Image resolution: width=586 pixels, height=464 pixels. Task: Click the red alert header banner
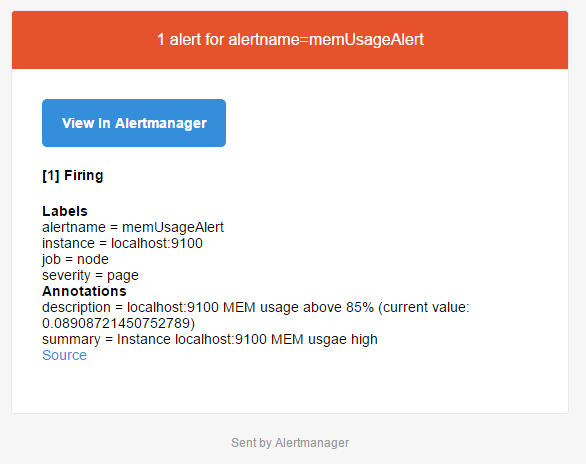click(x=290, y=40)
